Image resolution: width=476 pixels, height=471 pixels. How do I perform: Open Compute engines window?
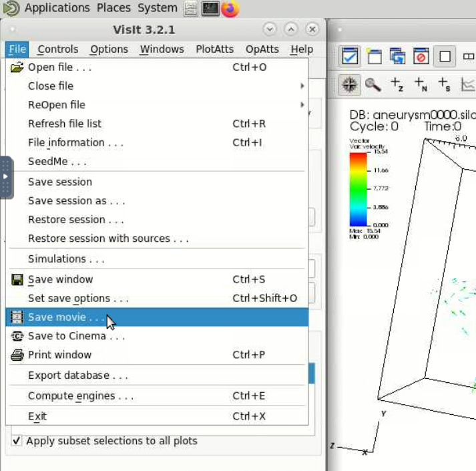(157, 396)
